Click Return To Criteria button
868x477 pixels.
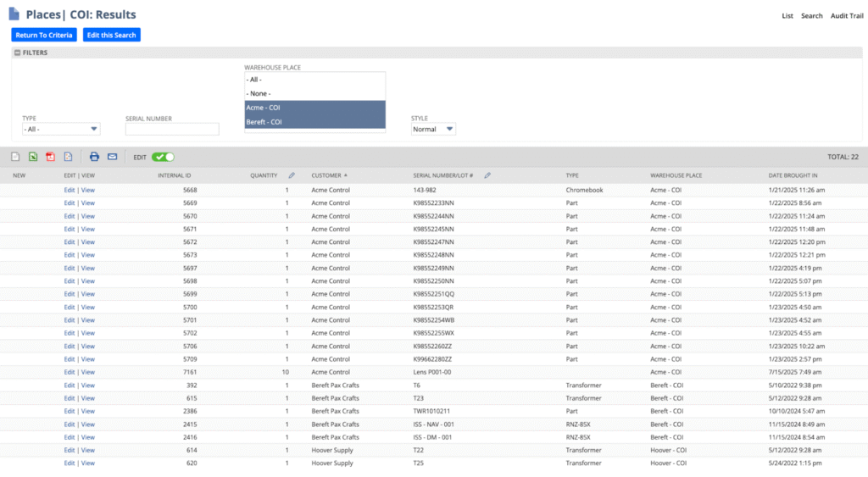[44, 35]
